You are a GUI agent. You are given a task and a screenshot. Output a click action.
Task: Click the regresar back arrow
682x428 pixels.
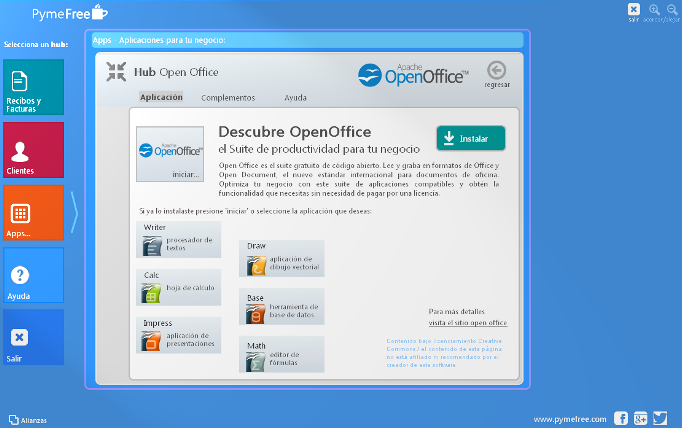click(x=497, y=72)
